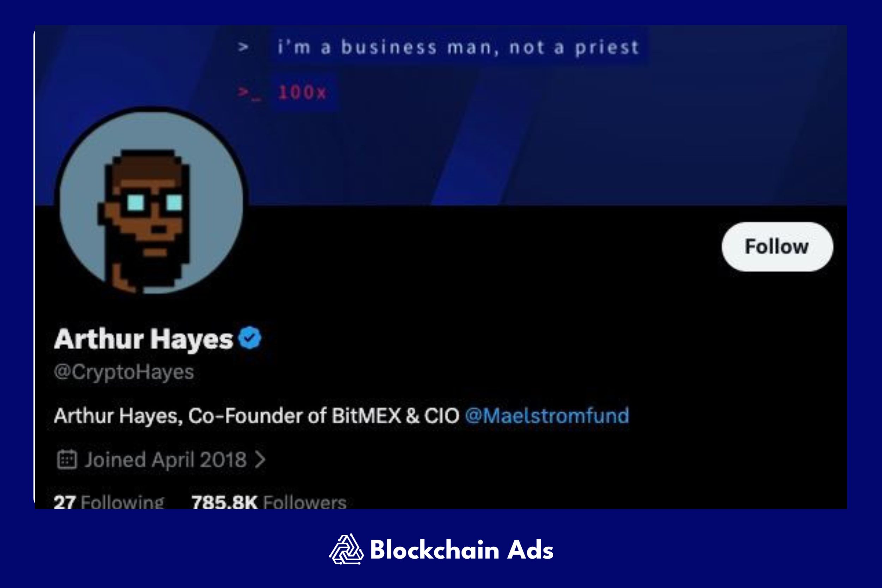Open the CryptoPunk profile avatar
882x588 pixels.
[x=151, y=201]
